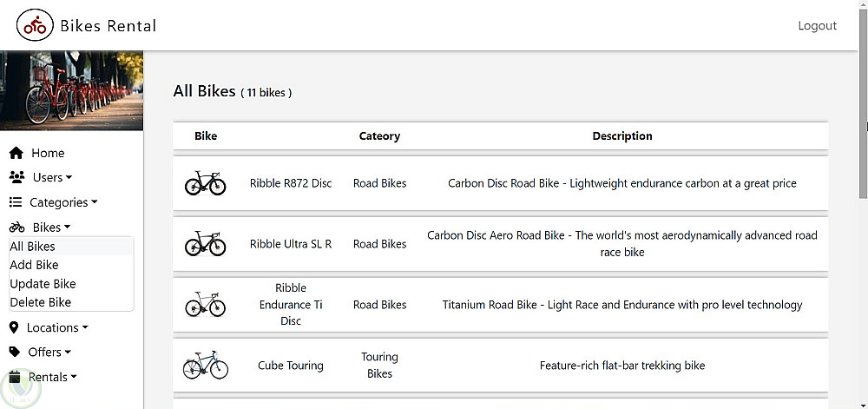The width and height of the screenshot is (868, 409).
Task: Click the Ribble R872 Disc bike thumbnail
Action: pyautogui.click(x=206, y=183)
